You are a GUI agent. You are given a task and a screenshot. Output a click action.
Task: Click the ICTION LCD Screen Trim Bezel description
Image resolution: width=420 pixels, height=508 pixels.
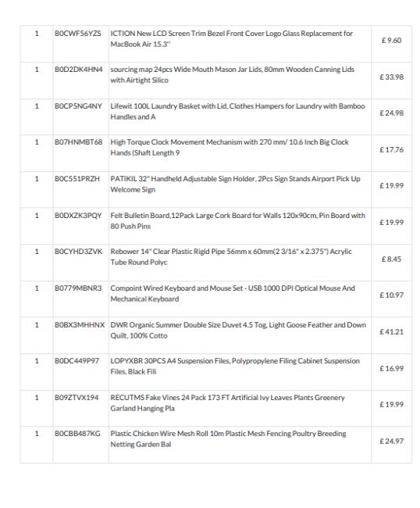pos(231,38)
